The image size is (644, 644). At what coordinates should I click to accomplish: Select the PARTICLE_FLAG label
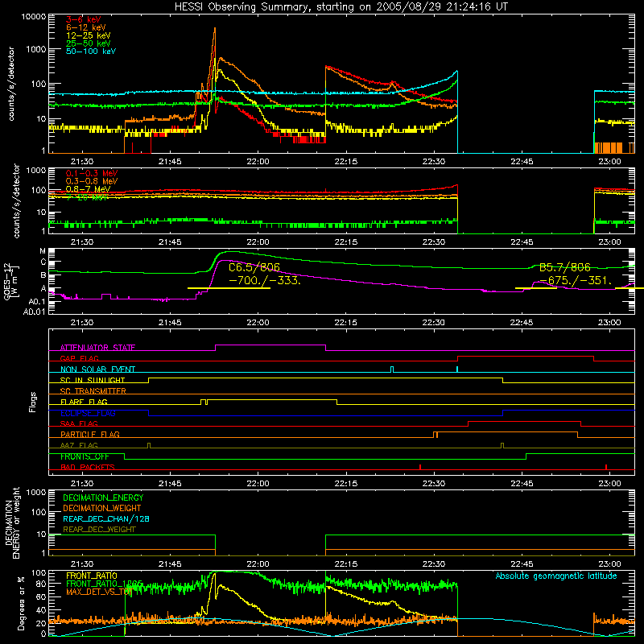[90, 434]
